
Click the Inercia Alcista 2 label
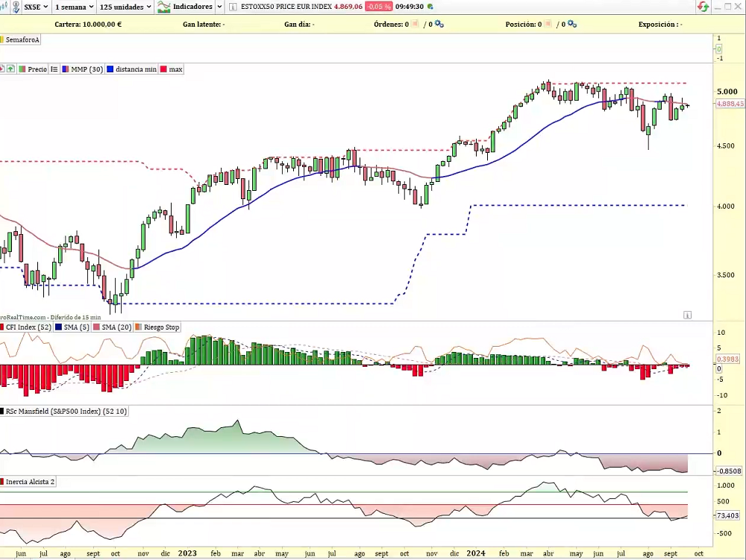(30, 482)
